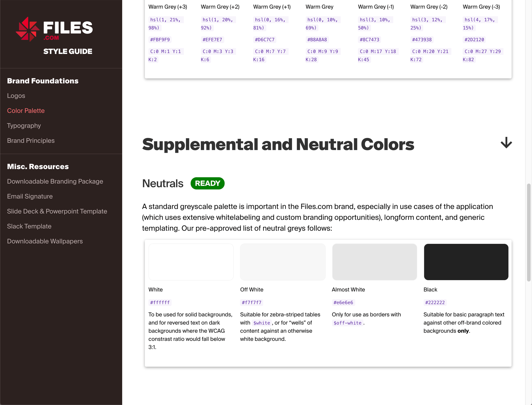Click the Files.com pinwheel logo
The image size is (532, 405).
click(x=27, y=29)
